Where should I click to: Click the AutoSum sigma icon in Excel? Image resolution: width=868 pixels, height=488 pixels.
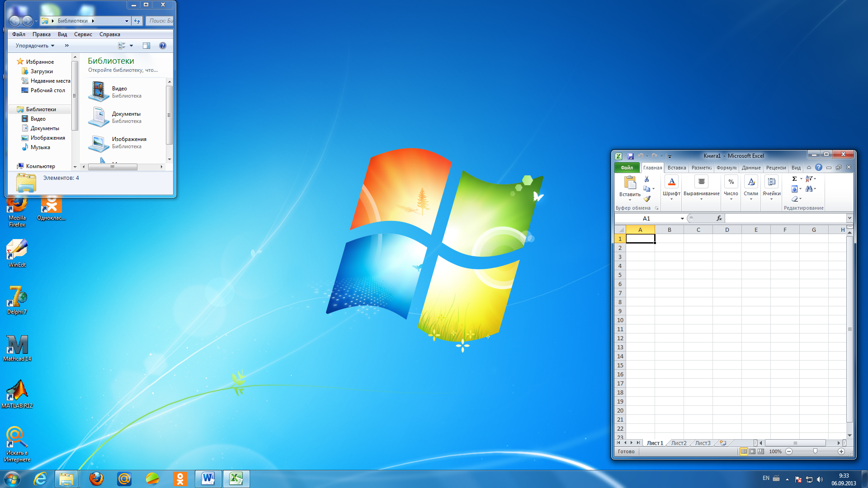[794, 179]
